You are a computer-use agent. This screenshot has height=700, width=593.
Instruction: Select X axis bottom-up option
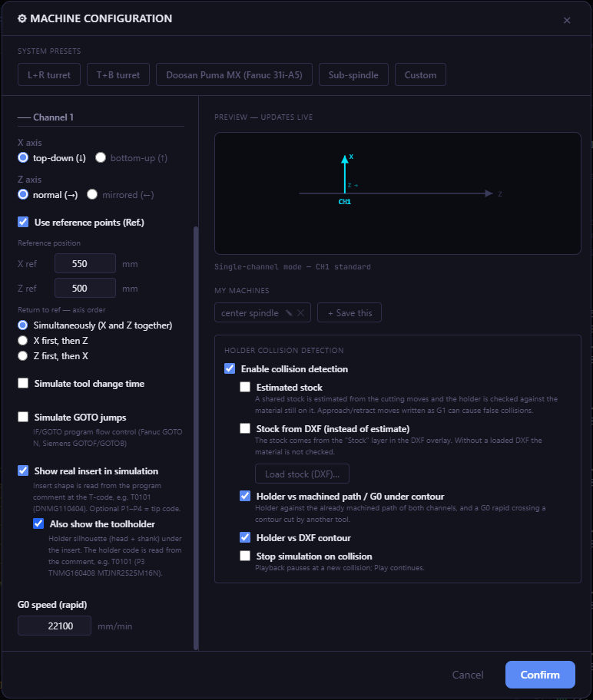(x=101, y=157)
